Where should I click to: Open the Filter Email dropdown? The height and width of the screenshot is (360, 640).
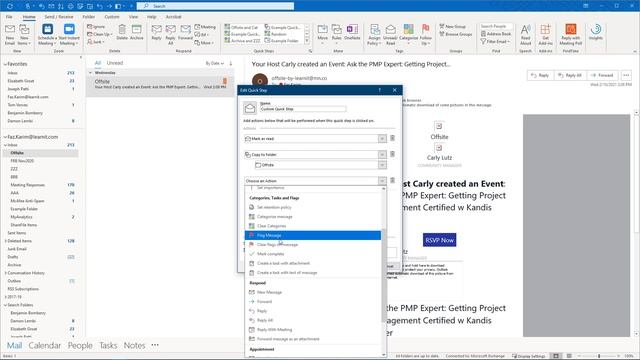495,42
